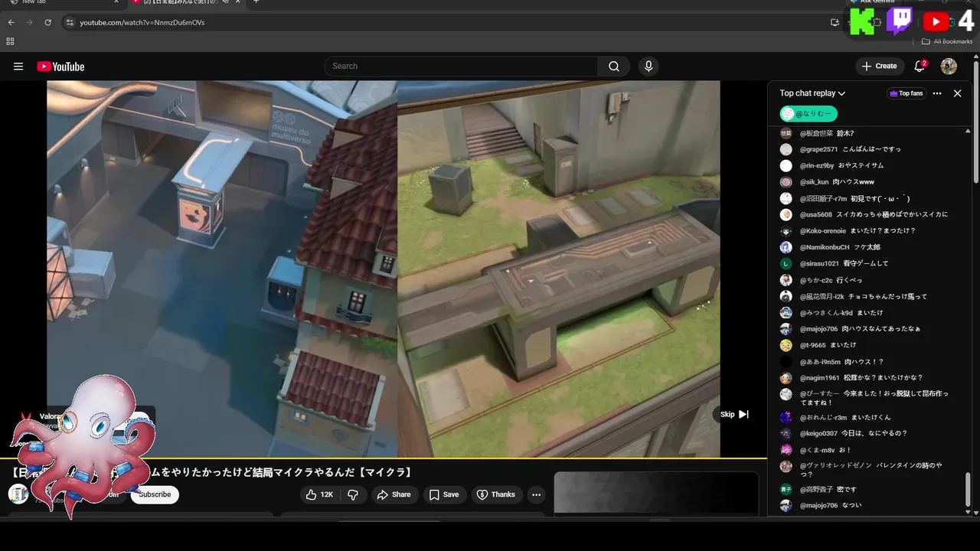Click the pinned @なりむー chip
The image size is (980, 551).
[x=808, y=114]
